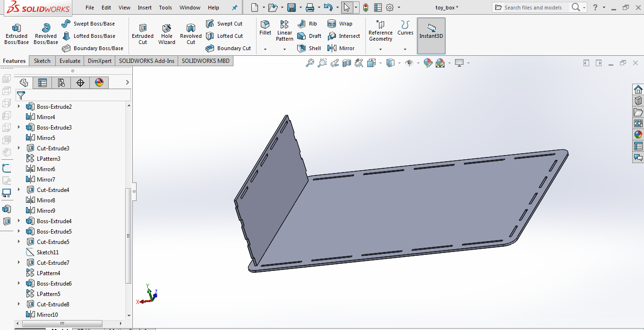Open the DisplayManager tab icon
644x330 pixels.
pyautogui.click(x=99, y=83)
